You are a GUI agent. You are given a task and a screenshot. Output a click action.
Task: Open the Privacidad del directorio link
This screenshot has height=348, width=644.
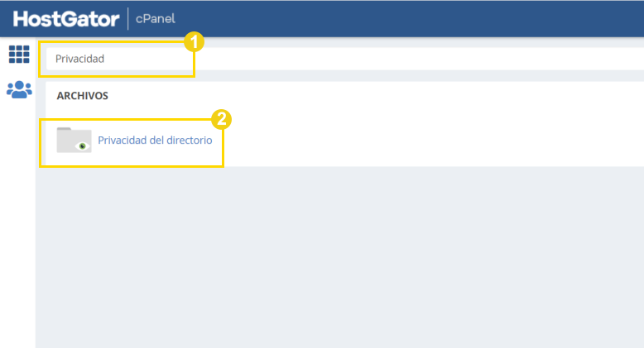[x=155, y=141]
